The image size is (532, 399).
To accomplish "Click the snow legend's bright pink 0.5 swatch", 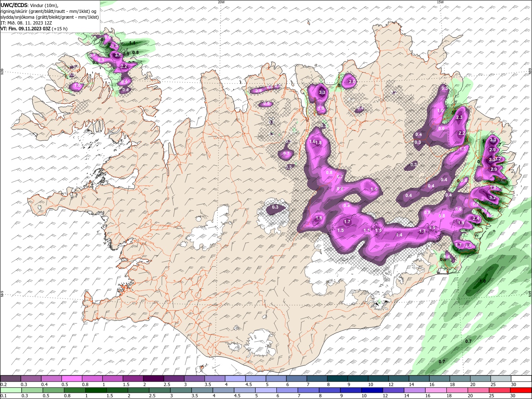I will coord(71,379).
